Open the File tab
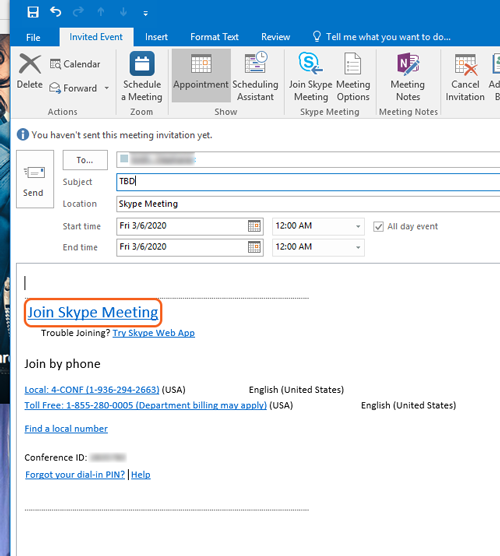This screenshot has width=500, height=556. coord(33,37)
